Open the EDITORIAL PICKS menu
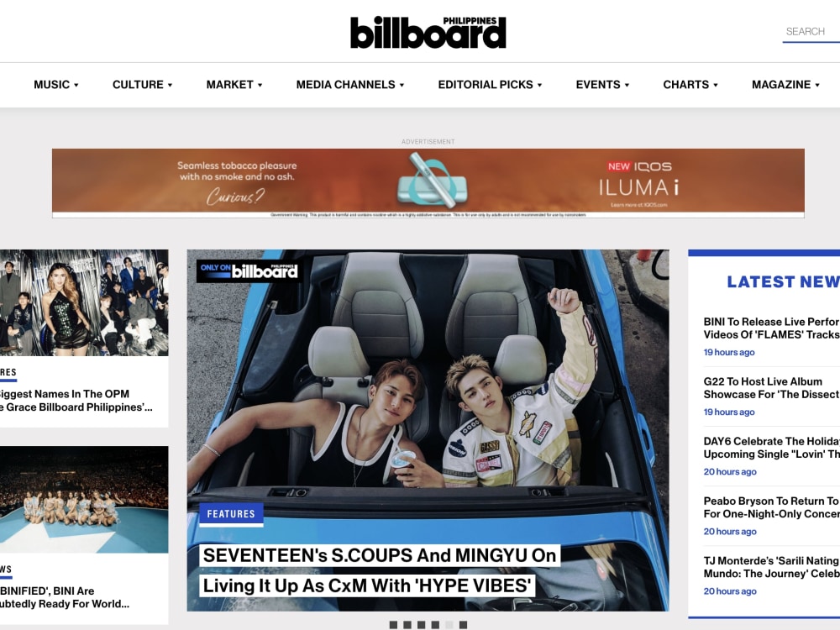The height and width of the screenshot is (630, 840). click(491, 85)
